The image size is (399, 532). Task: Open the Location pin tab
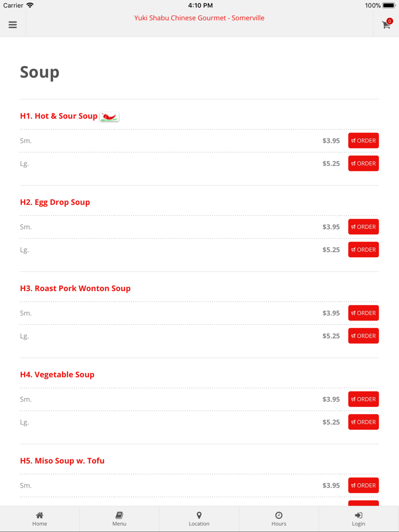pos(199,519)
